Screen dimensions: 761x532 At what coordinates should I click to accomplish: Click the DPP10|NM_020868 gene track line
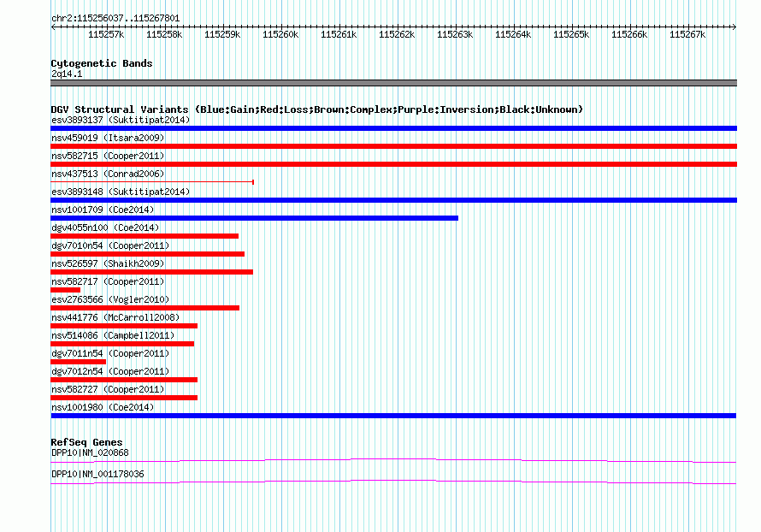(x=393, y=460)
